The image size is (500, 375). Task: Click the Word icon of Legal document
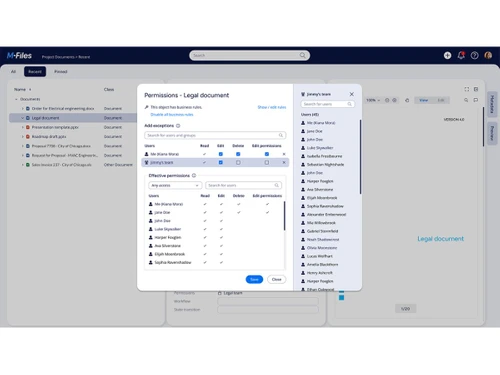click(x=28, y=118)
